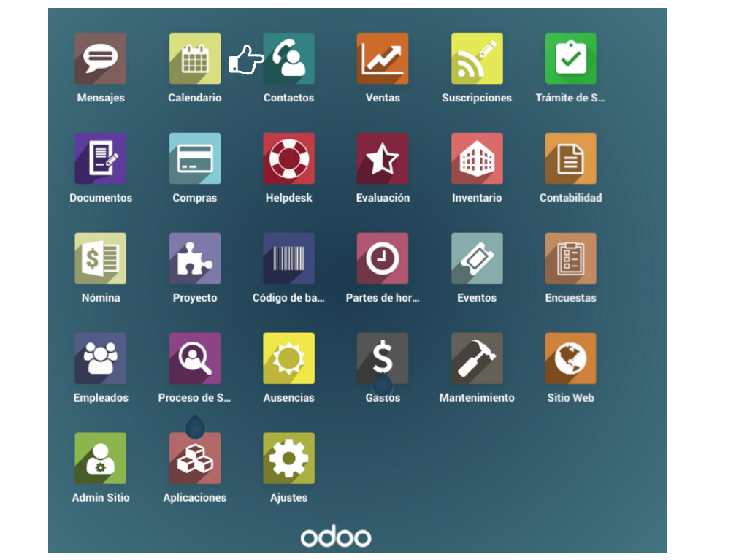Open Helpdesk lifebuoy icon
This screenshot has height=560, width=747.
click(288, 158)
